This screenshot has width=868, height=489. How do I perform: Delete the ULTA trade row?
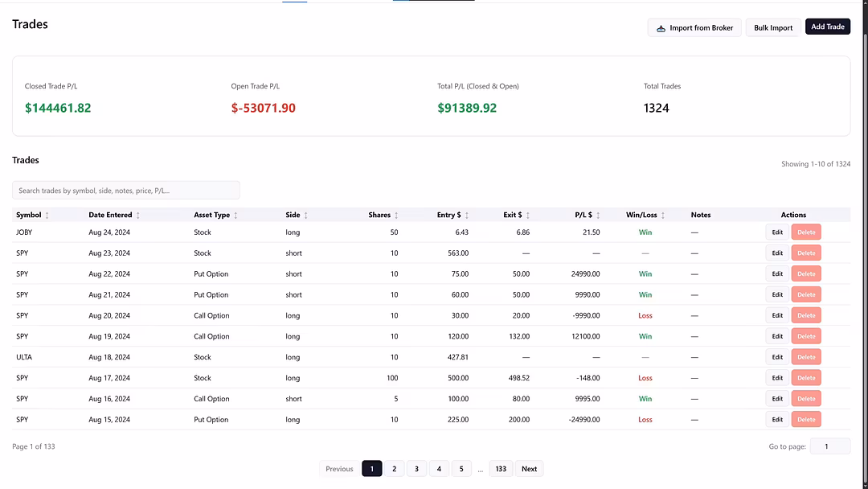click(806, 357)
